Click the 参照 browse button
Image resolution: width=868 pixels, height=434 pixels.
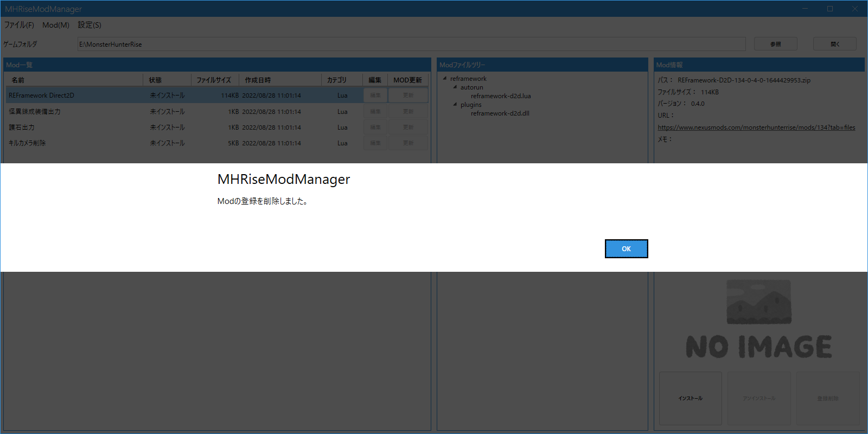pos(775,44)
